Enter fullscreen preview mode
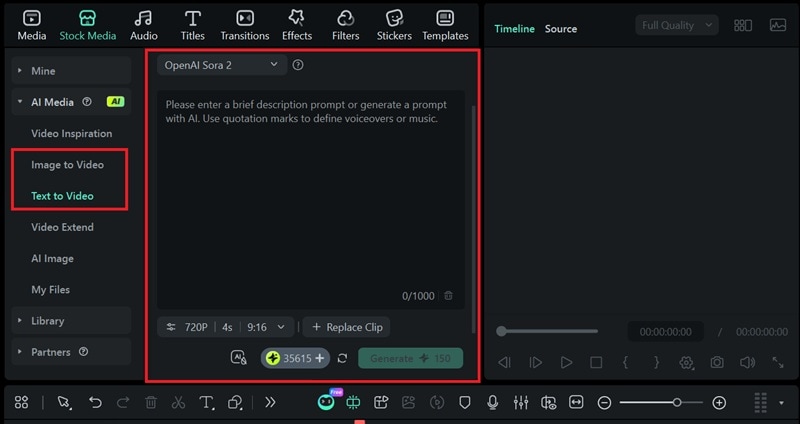Screen dimensions: 800x424 pos(778,362)
